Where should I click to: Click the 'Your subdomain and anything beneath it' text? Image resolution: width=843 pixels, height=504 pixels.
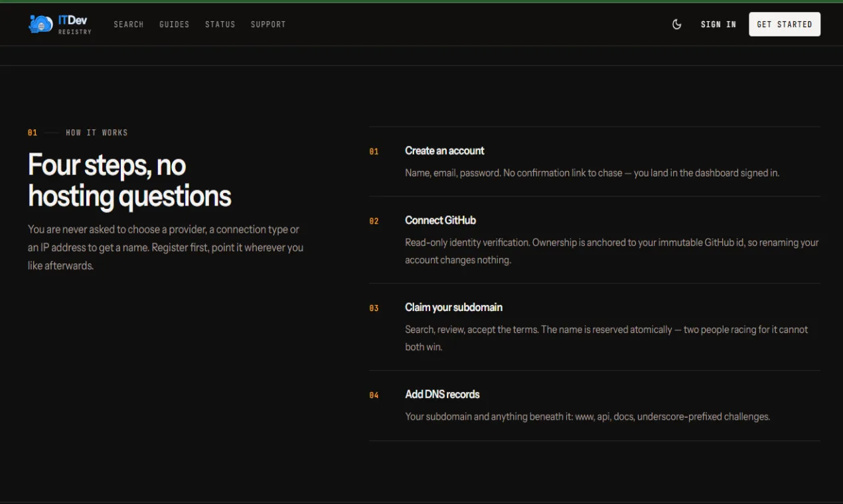click(x=587, y=417)
